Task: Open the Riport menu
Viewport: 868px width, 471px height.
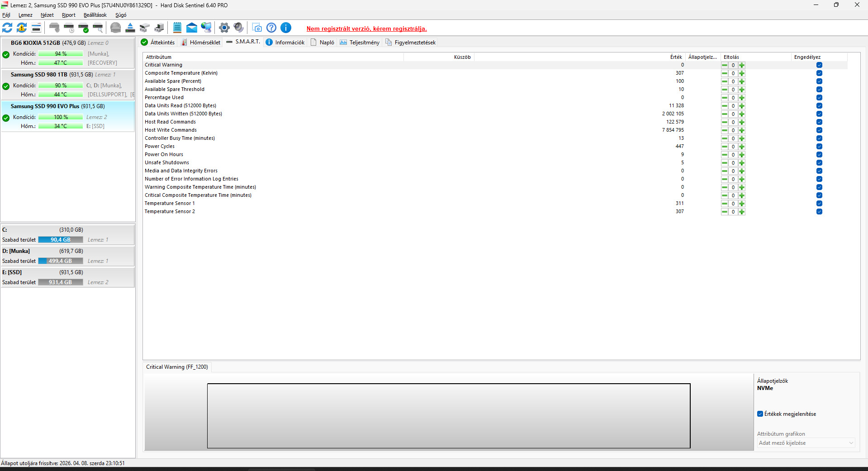Action: (x=69, y=15)
